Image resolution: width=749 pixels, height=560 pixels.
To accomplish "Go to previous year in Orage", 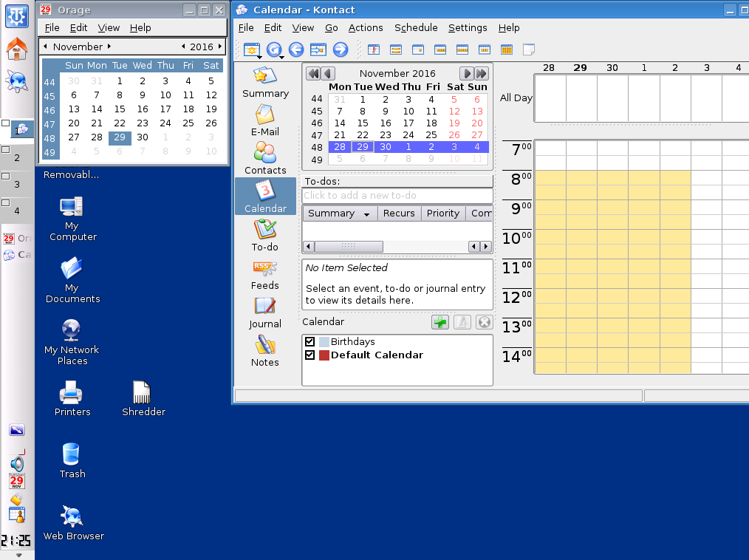I will (x=183, y=47).
